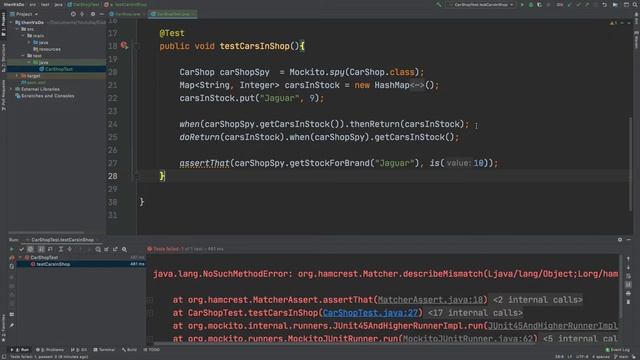The image size is (640, 360).
Task: Switch to the CarShopTest editor tab
Action: click(x=173, y=14)
